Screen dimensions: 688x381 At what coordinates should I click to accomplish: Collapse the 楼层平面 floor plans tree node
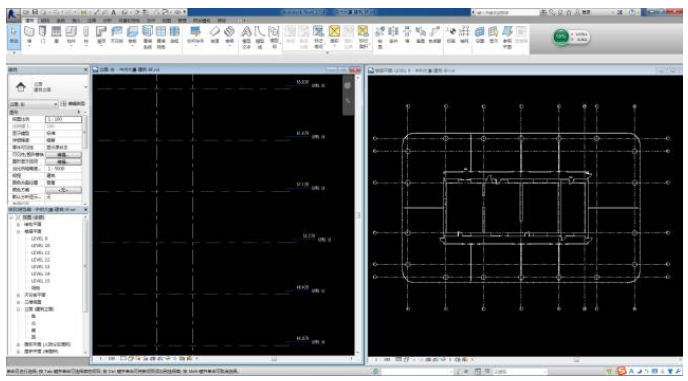[x=19, y=231]
